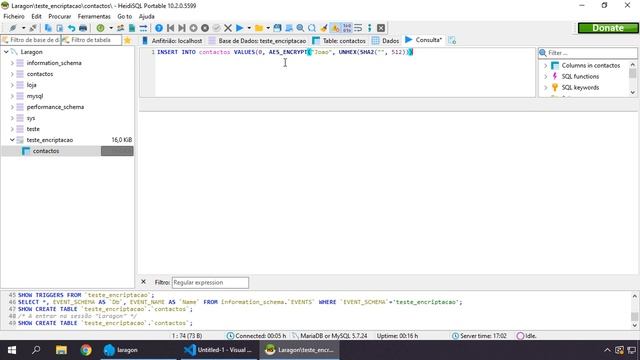Viewport: 640px width, 360px height.
Task: Open the Go to menu
Action: (x=124, y=16)
